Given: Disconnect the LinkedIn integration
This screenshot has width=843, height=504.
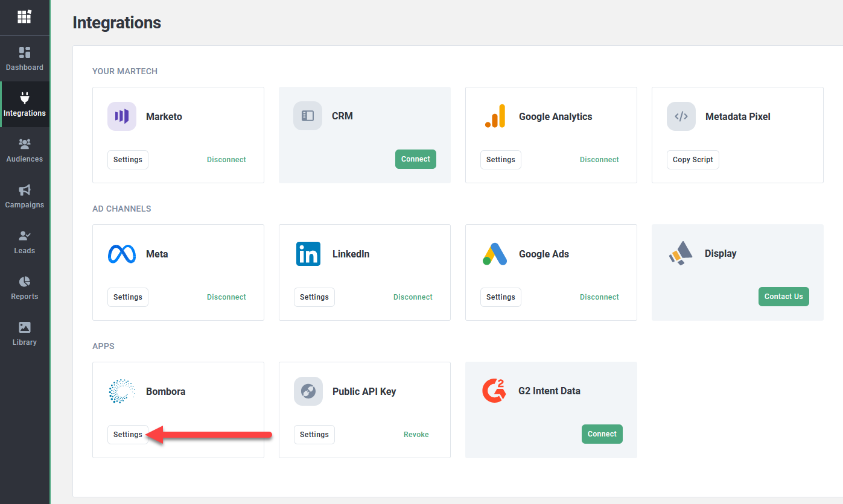Looking at the screenshot, I should coord(413,297).
